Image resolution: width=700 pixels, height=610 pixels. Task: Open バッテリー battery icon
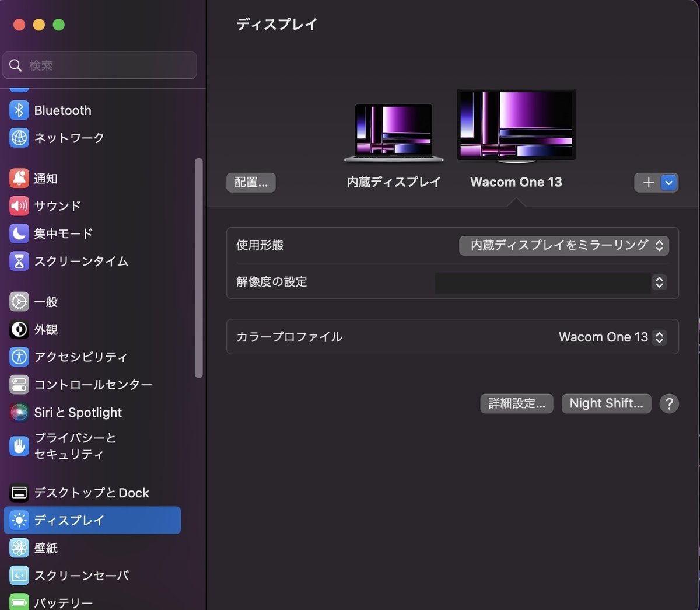pos(19,602)
